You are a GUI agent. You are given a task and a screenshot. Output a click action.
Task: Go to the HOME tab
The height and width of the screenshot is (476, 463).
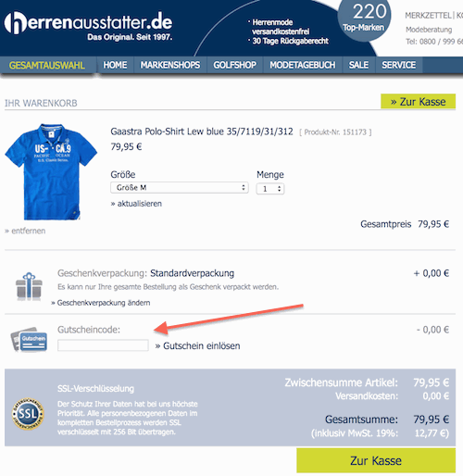click(x=115, y=65)
